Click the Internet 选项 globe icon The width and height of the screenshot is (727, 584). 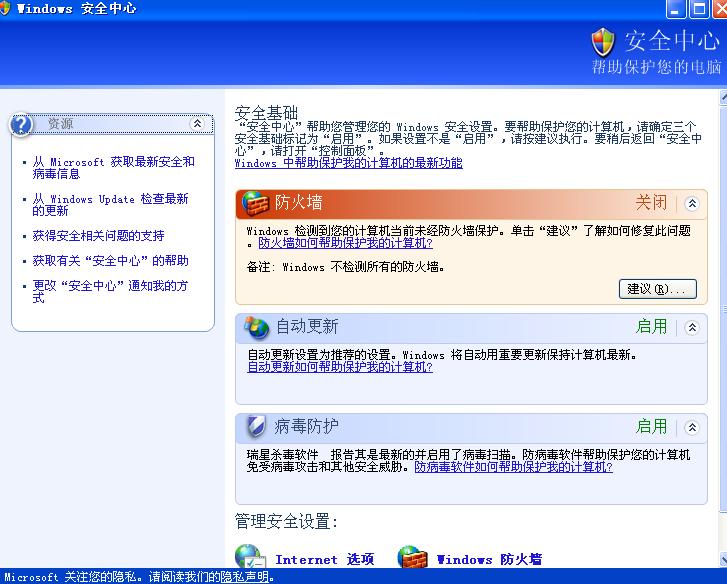(250, 557)
